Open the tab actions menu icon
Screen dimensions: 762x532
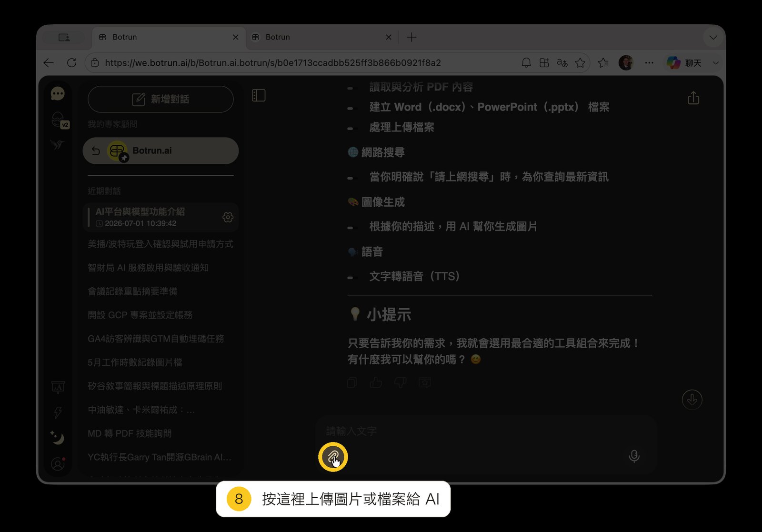64,37
